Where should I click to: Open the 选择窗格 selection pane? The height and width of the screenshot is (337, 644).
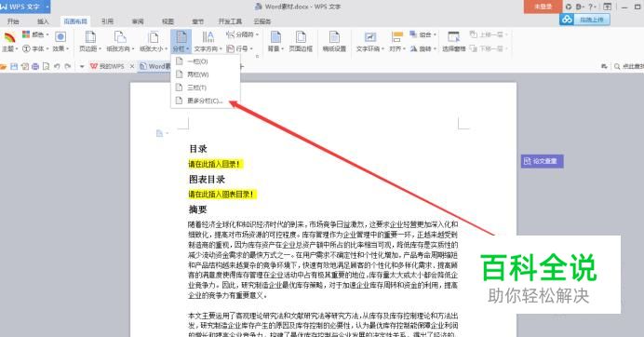(454, 42)
